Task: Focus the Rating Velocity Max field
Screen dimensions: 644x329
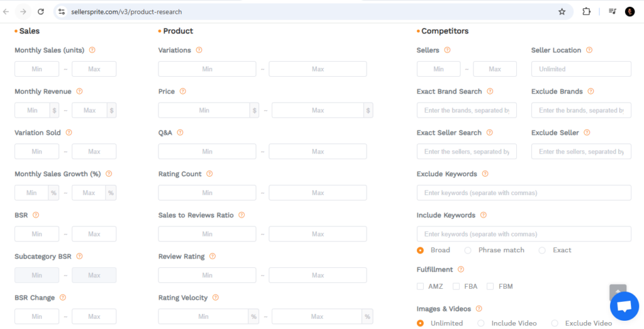Action: (x=317, y=316)
